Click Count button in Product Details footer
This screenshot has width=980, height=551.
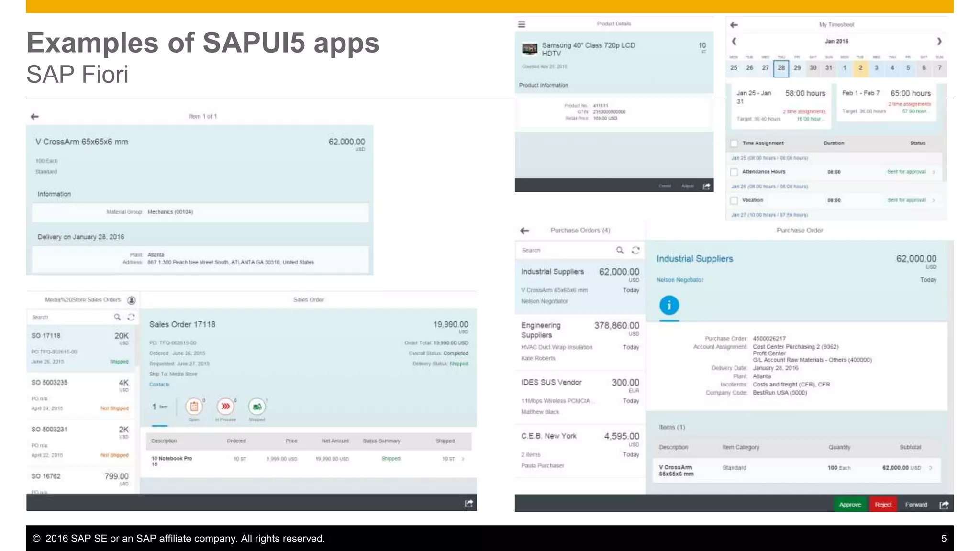pyautogui.click(x=665, y=186)
